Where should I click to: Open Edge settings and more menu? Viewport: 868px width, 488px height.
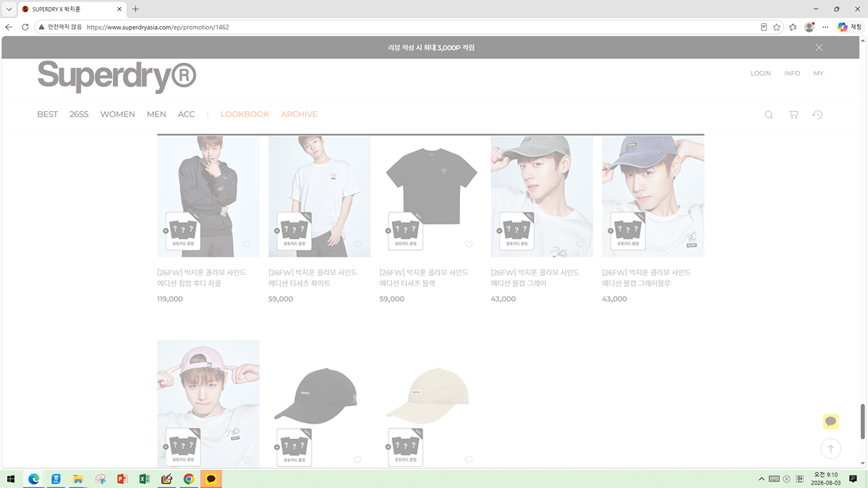pos(825,27)
